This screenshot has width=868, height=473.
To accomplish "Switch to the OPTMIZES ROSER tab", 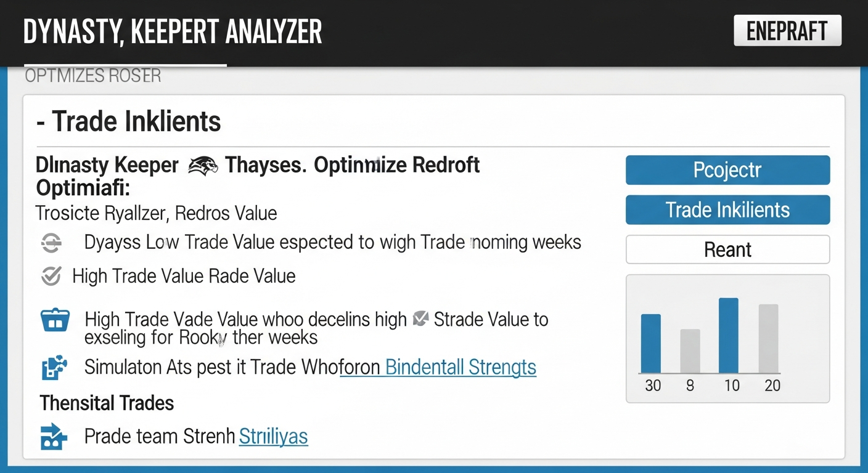I will tap(92, 75).
